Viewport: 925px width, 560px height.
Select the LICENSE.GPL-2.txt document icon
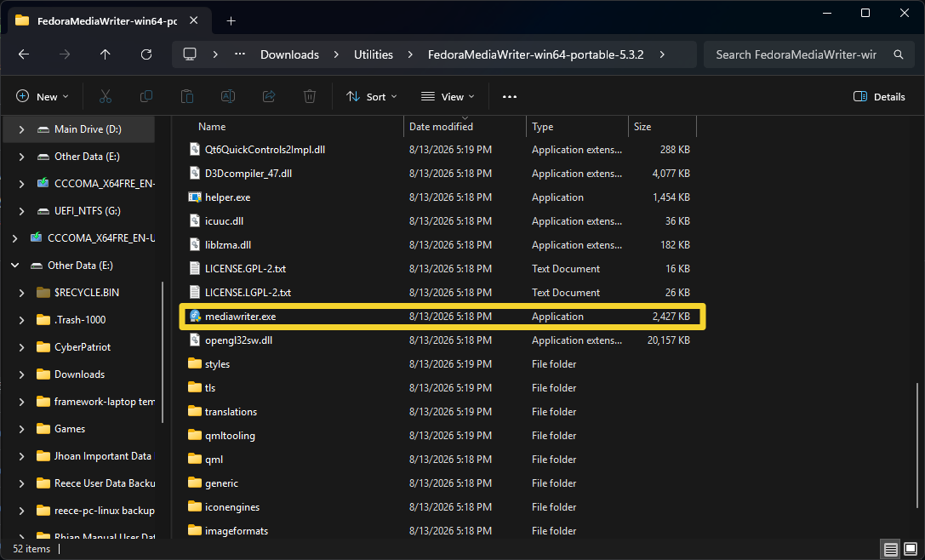coord(195,268)
